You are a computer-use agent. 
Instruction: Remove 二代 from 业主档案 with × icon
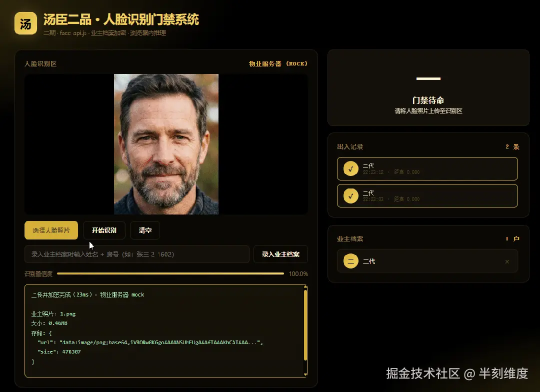(507, 262)
